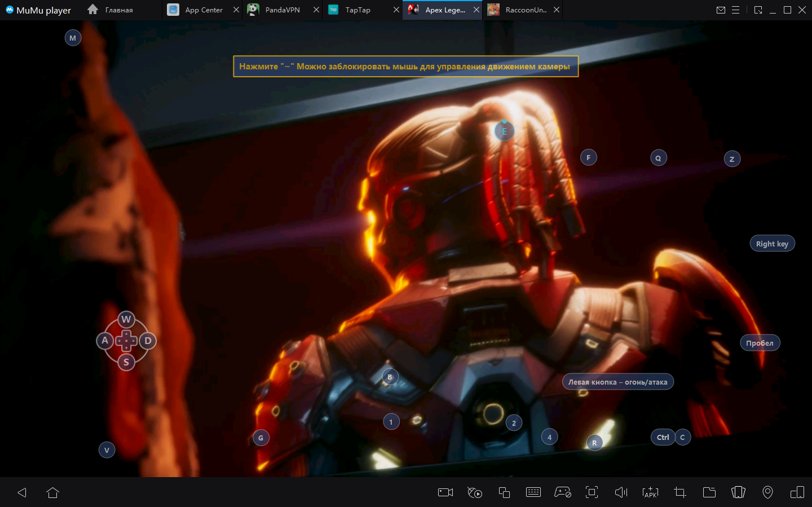Image resolution: width=812 pixels, height=507 pixels.
Task: Open the shared folder icon
Action: click(709, 492)
